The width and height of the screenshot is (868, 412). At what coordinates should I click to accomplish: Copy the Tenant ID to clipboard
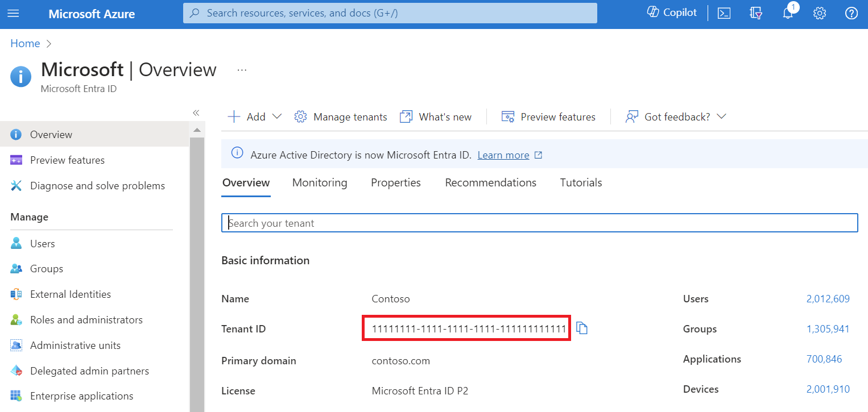581,328
